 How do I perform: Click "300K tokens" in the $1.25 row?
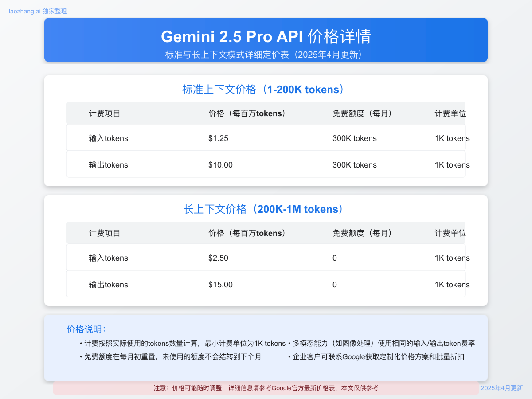pos(355,138)
